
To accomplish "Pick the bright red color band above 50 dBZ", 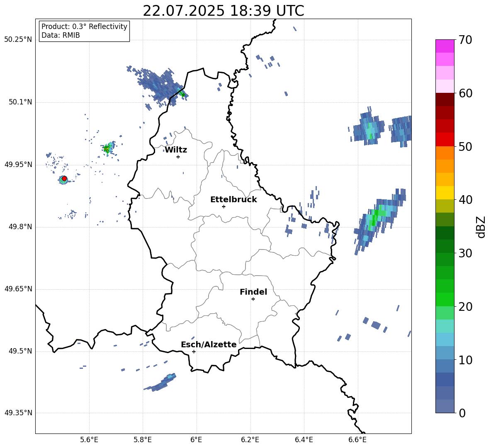I will tap(445, 140).
